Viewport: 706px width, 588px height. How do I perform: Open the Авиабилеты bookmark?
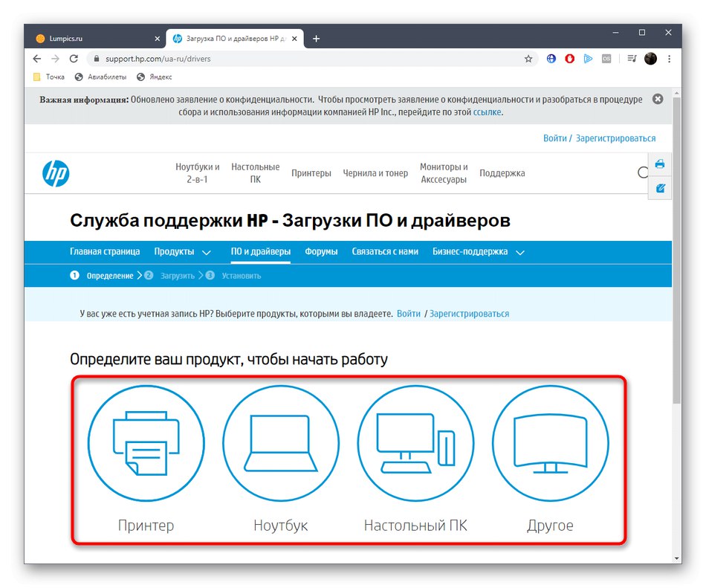tap(100, 77)
